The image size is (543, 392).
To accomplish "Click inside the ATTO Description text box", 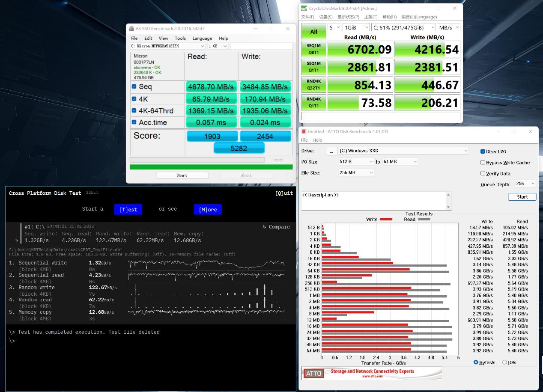I will click(x=373, y=201).
